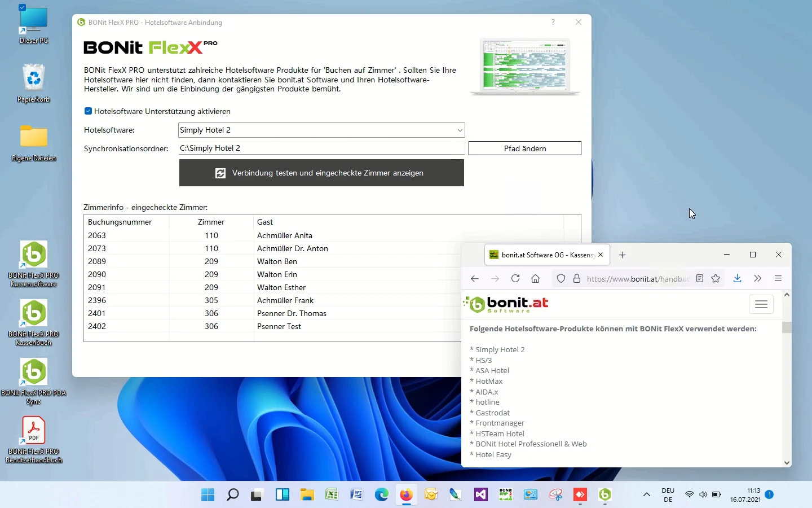Click the Synchronisationsordner path field
This screenshot has width=812, height=508.
[321, 148]
